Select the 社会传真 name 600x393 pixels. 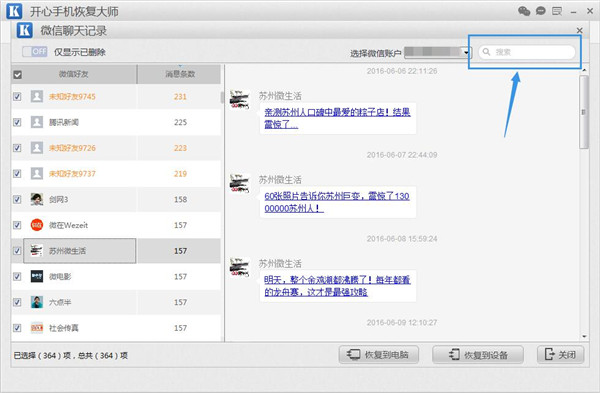tap(64, 328)
